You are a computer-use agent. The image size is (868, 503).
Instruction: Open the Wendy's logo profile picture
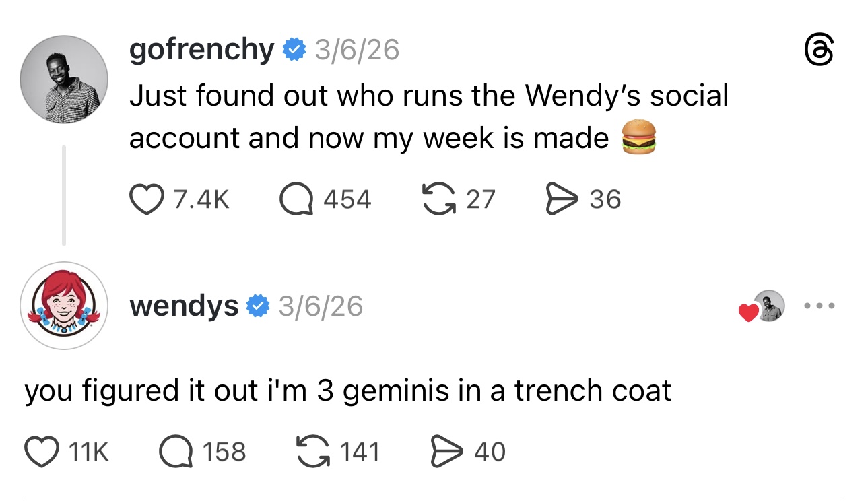coord(64,306)
